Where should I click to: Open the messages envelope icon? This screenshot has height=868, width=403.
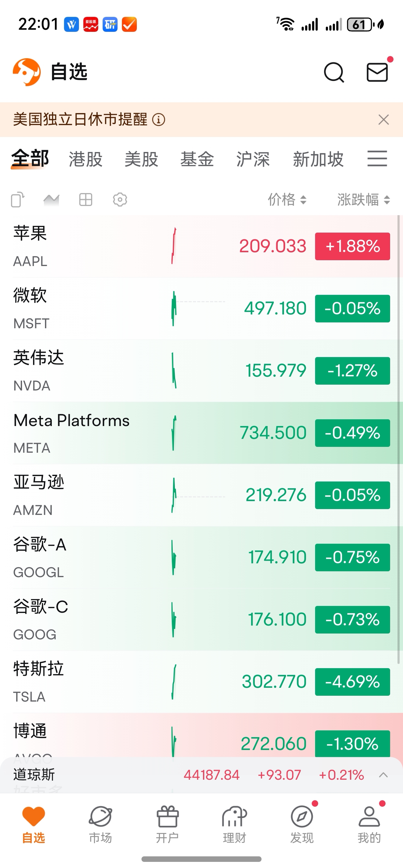pyautogui.click(x=377, y=72)
